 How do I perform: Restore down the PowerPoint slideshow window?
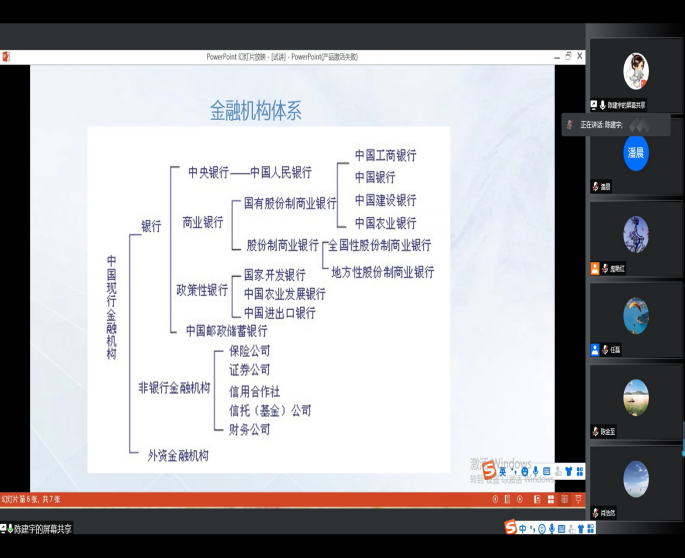[567, 57]
